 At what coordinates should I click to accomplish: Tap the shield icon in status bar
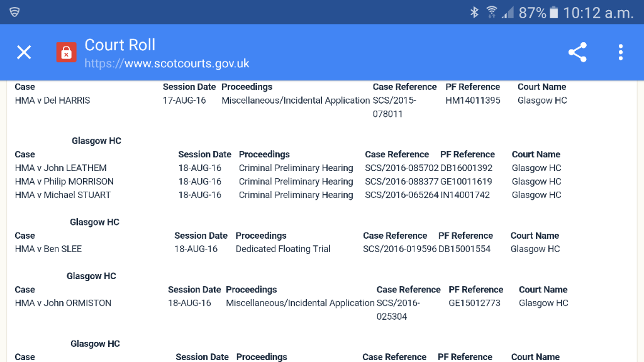pyautogui.click(x=14, y=12)
